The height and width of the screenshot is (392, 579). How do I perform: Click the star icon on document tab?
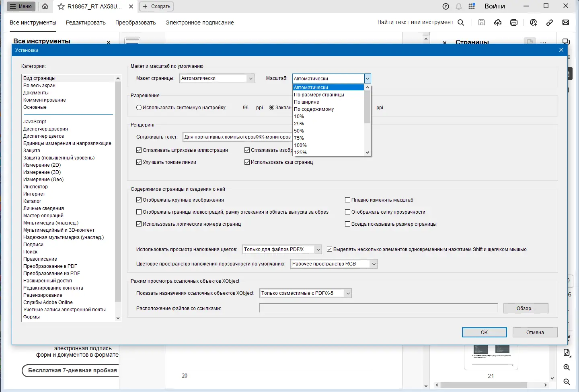61,6
